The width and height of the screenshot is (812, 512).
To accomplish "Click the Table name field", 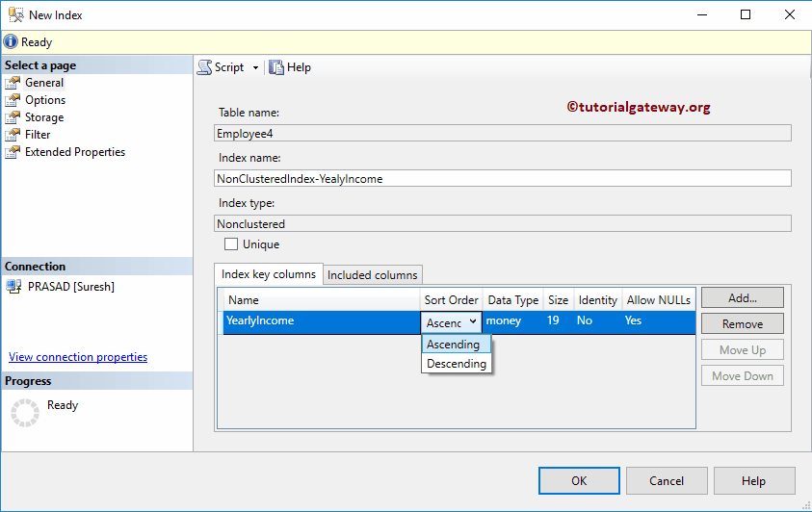I will point(502,134).
